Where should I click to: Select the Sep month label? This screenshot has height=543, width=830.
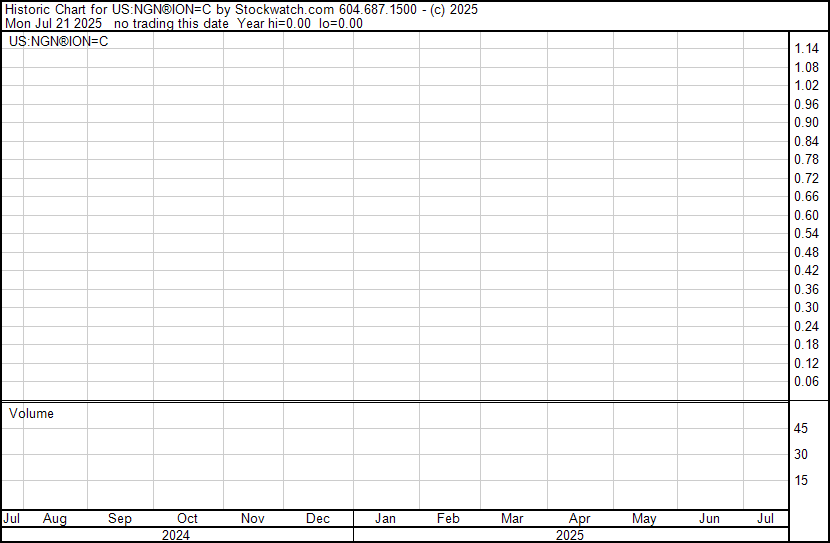pos(120,519)
